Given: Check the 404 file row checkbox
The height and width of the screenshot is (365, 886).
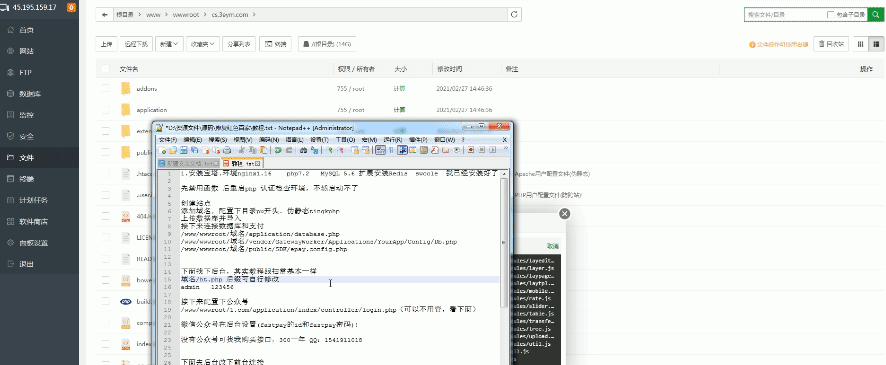Looking at the screenshot, I should click(x=106, y=216).
